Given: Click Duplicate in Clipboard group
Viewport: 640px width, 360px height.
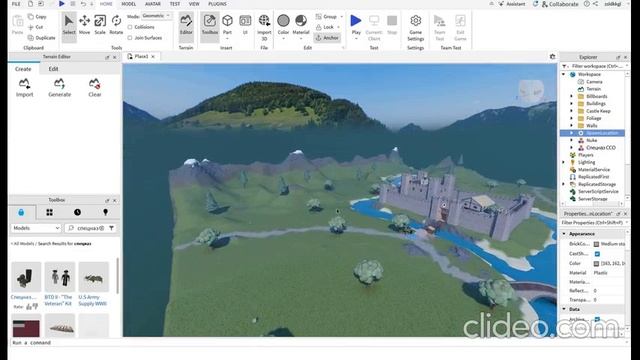Looking at the screenshot, I should (42, 38).
